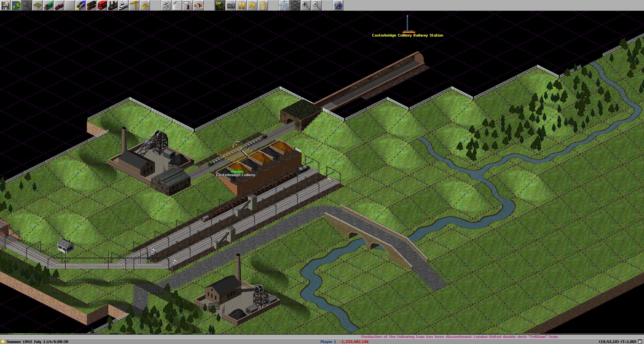Toggle the grid overlay display

coord(295,5)
